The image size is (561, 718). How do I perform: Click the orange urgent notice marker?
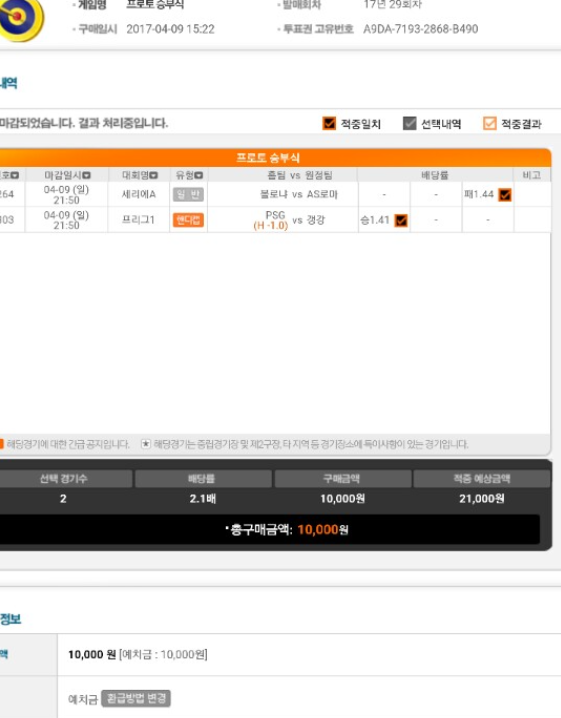(1, 444)
